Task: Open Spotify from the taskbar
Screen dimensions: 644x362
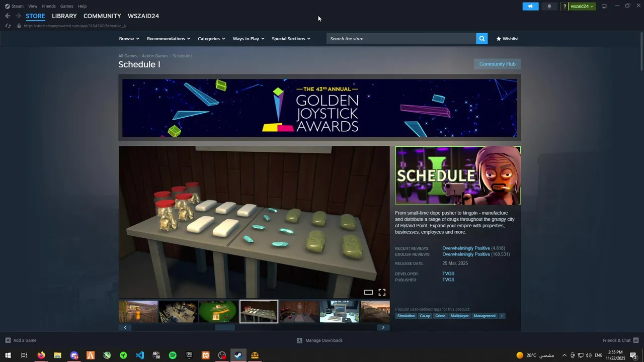Action: [173, 355]
